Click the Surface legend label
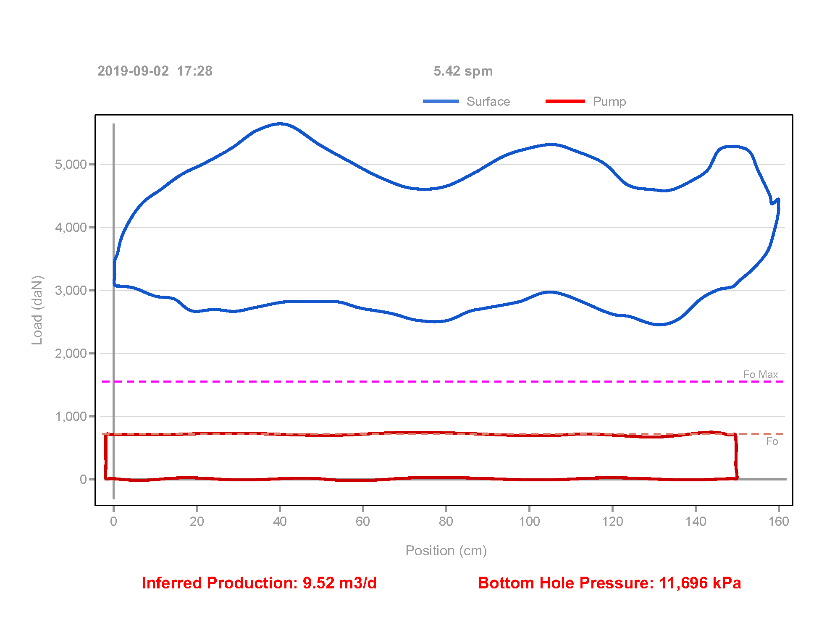This screenshot has width=840, height=630. [488, 102]
